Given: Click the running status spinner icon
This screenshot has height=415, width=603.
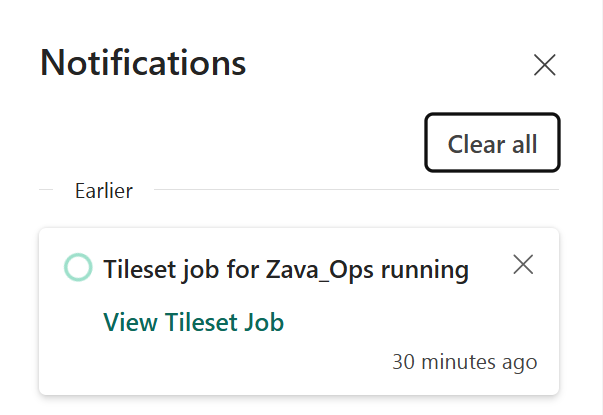Looking at the screenshot, I should point(78,268).
